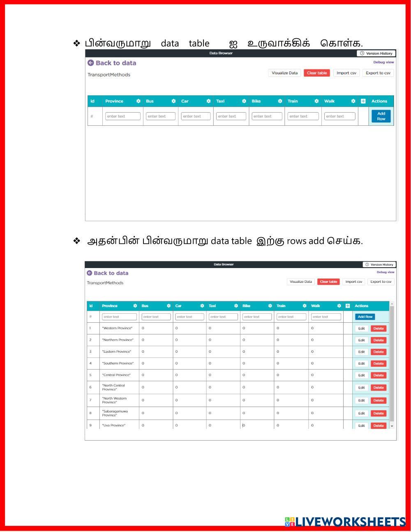Edit the "Uva Province" row
This screenshot has width=411, height=532.
[361, 426]
